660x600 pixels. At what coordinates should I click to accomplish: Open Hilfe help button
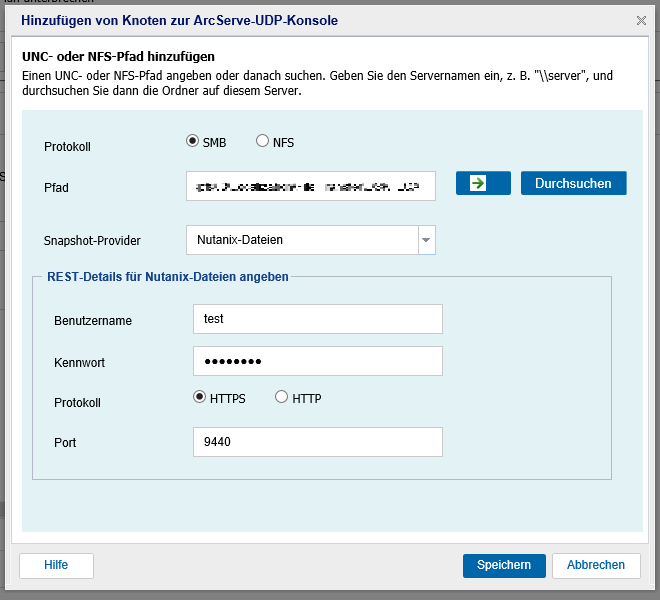point(56,565)
